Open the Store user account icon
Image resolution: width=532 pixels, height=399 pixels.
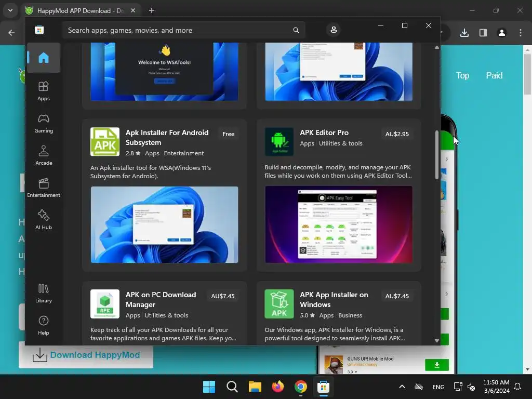[334, 30]
